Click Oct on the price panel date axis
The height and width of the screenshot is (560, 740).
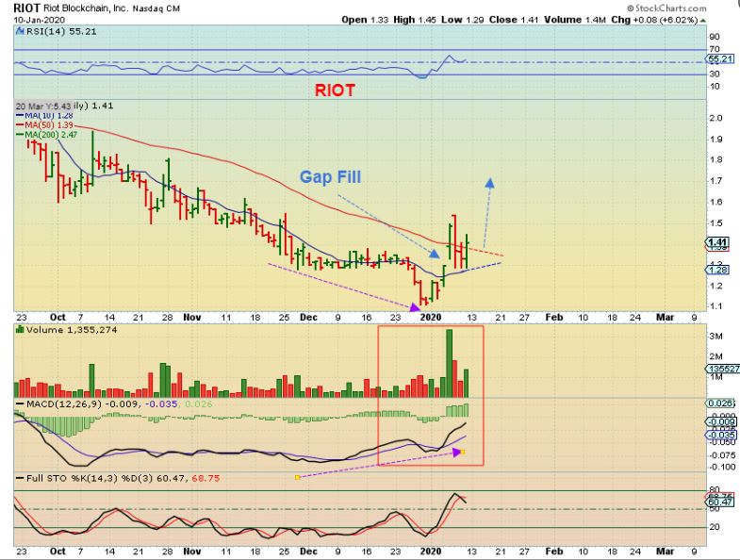[x=58, y=318]
